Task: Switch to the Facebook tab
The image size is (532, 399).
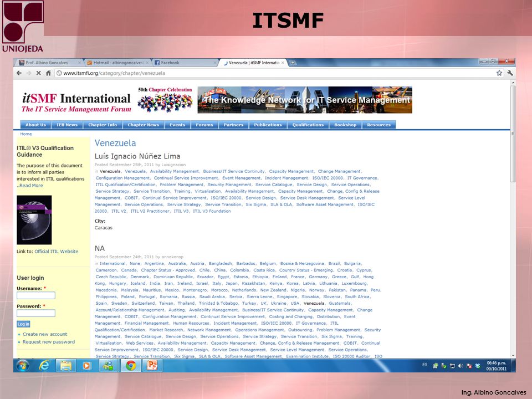Action: pyautogui.click(x=185, y=63)
